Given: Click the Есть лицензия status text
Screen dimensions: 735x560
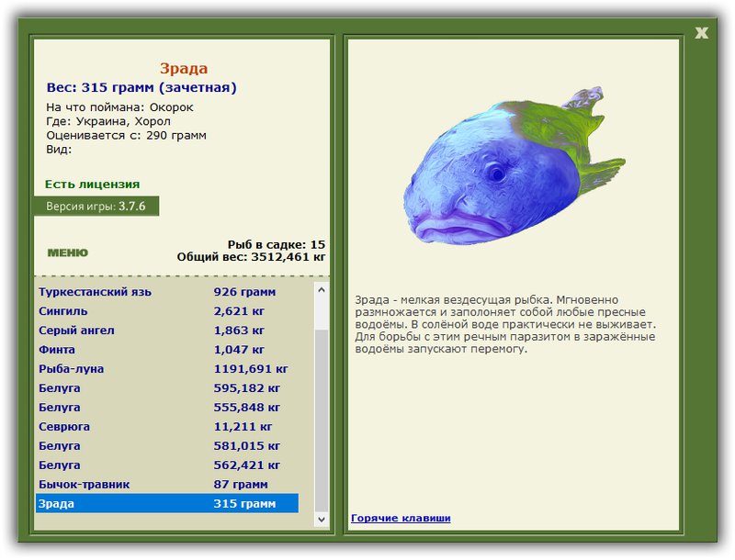Looking at the screenshot, I should [93, 184].
